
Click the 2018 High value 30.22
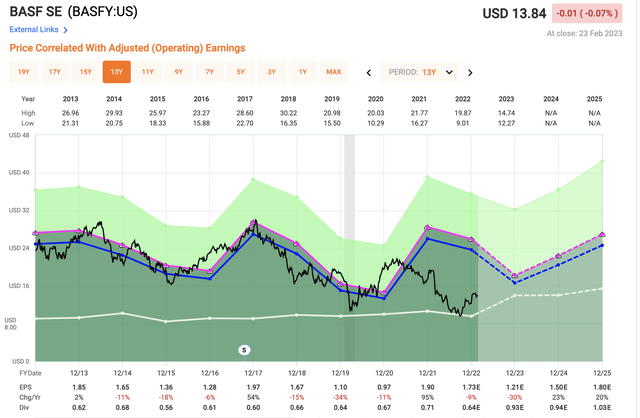click(288, 113)
